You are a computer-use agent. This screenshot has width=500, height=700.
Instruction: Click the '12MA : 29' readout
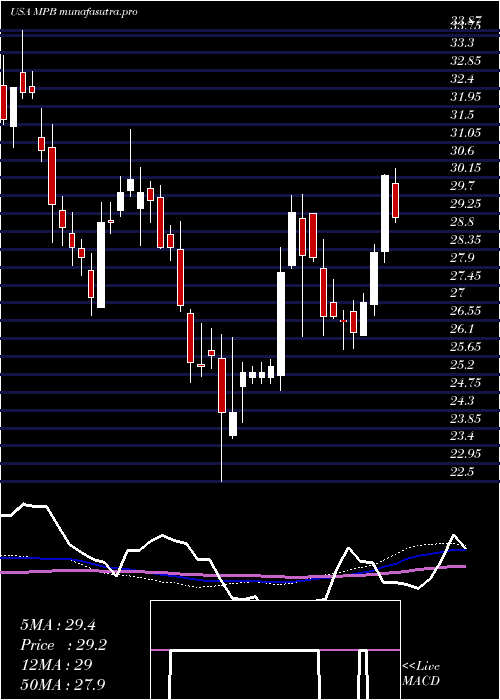[56, 664]
